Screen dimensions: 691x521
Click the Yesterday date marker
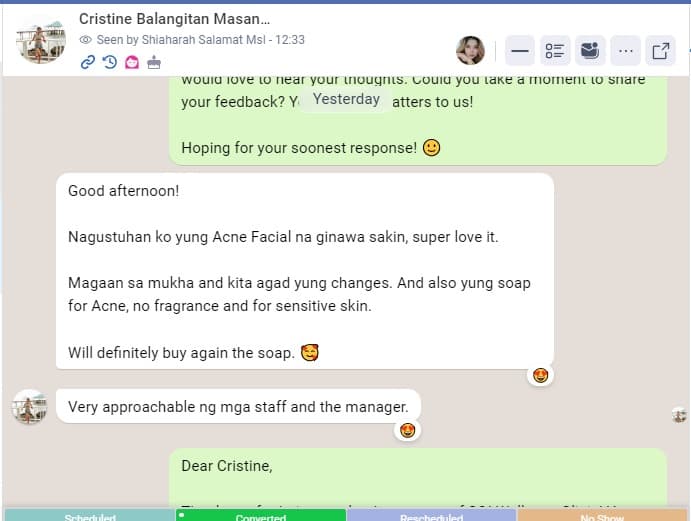click(346, 99)
